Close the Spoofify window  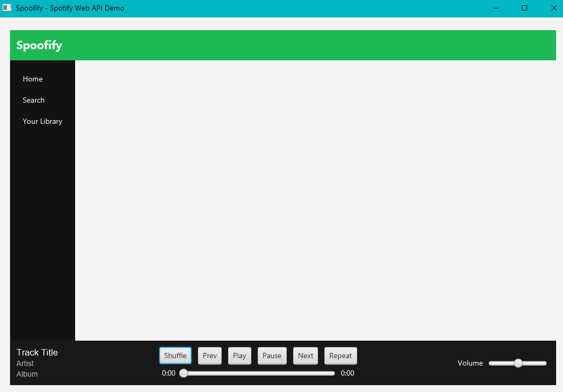553,8
